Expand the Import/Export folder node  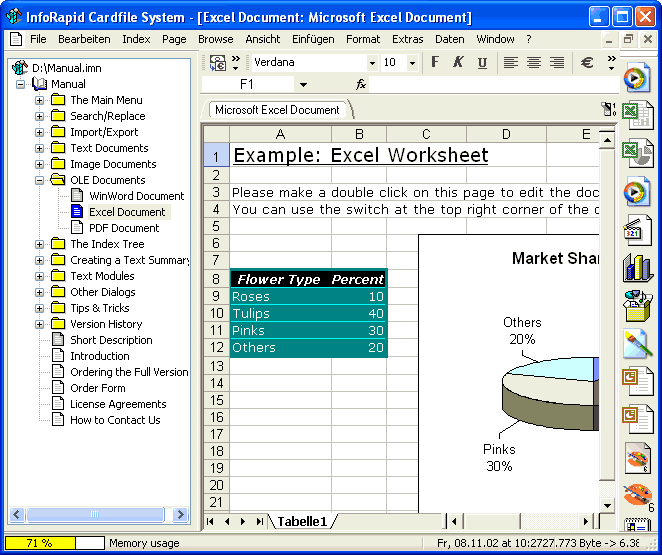click(39, 133)
